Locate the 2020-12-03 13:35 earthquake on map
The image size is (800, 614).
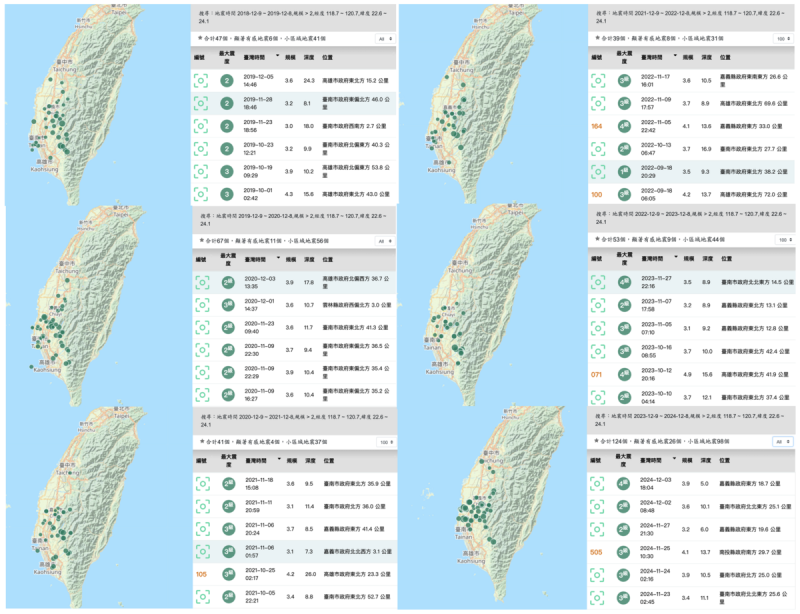[x=202, y=282]
